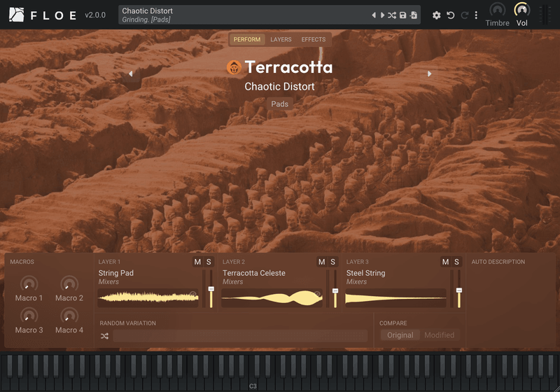Click the Layer 1 heading
This screenshot has width=560, height=392.
point(109,262)
